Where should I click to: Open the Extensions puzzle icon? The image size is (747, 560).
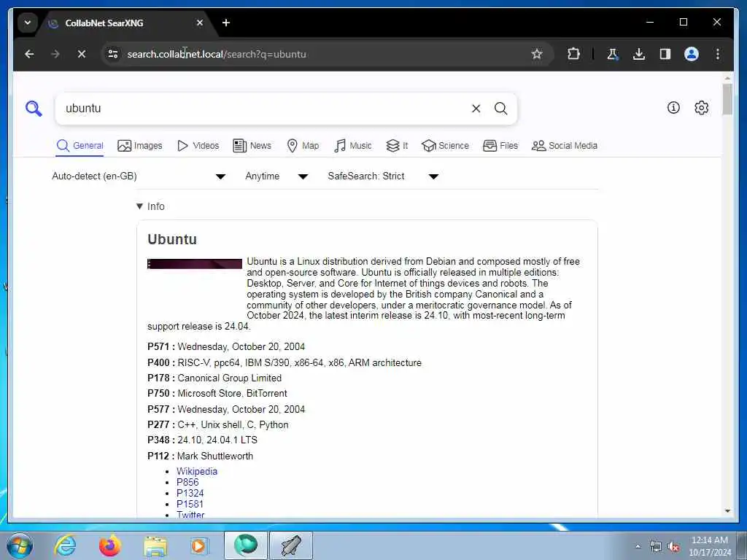[x=573, y=54]
